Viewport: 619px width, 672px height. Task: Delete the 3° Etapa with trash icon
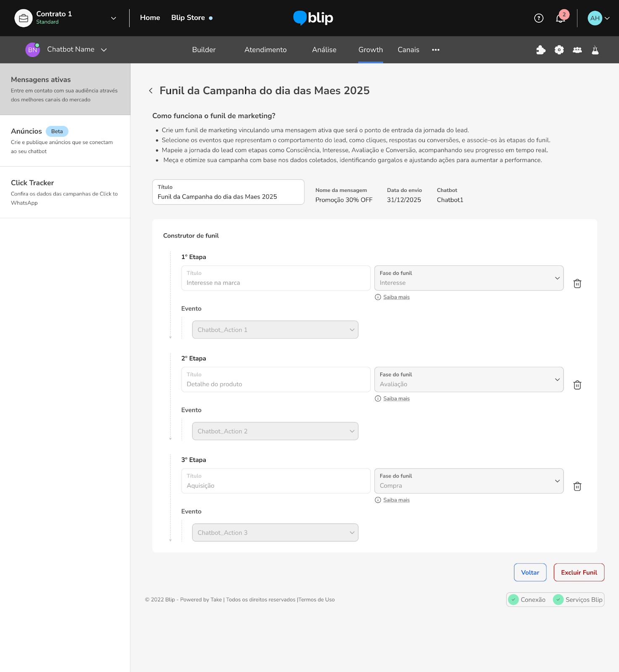(577, 486)
